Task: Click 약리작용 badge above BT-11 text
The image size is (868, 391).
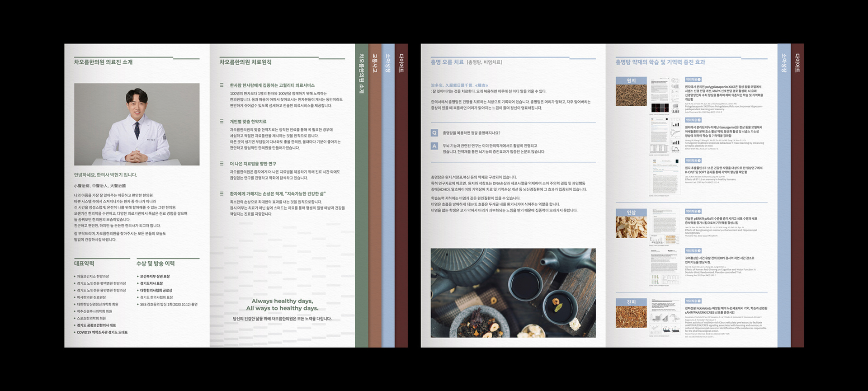Action: (x=693, y=161)
